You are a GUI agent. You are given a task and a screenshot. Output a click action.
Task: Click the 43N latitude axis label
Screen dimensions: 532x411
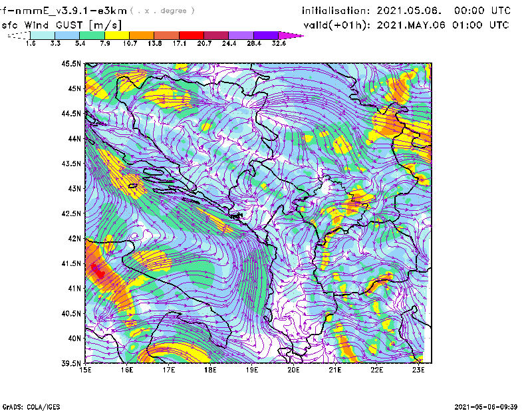click(x=74, y=188)
